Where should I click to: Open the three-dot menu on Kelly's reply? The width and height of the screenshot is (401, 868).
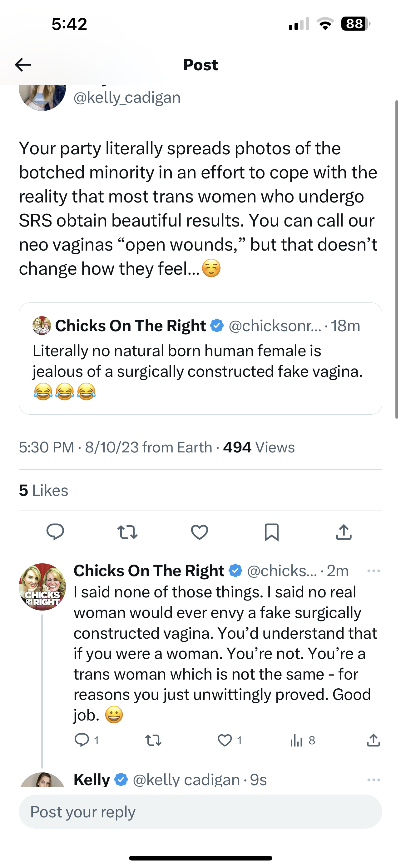(x=374, y=780)
